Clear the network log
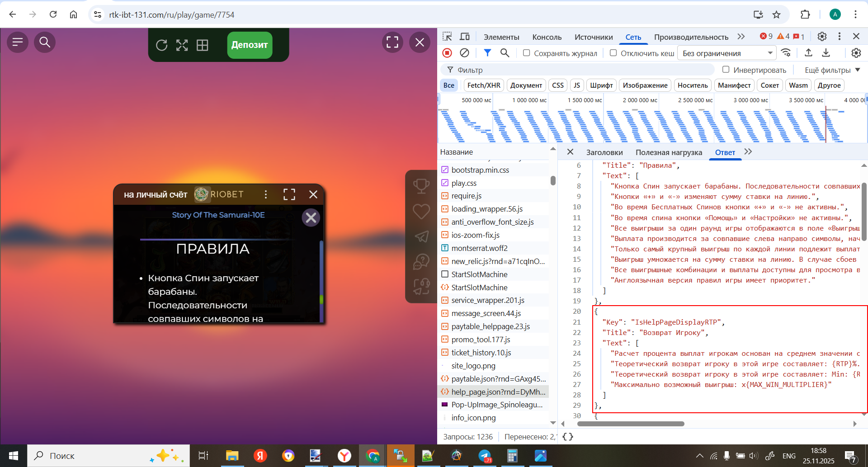Viewport: 868px width, 467px height. tap(464, 53)
